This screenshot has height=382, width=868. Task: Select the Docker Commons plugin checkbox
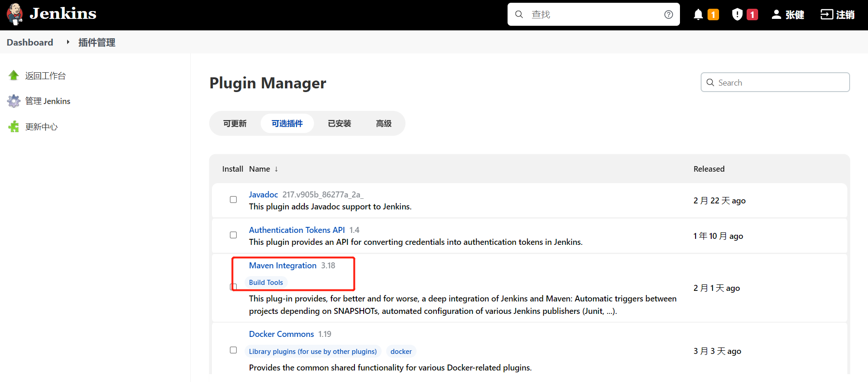coord(234,350)
